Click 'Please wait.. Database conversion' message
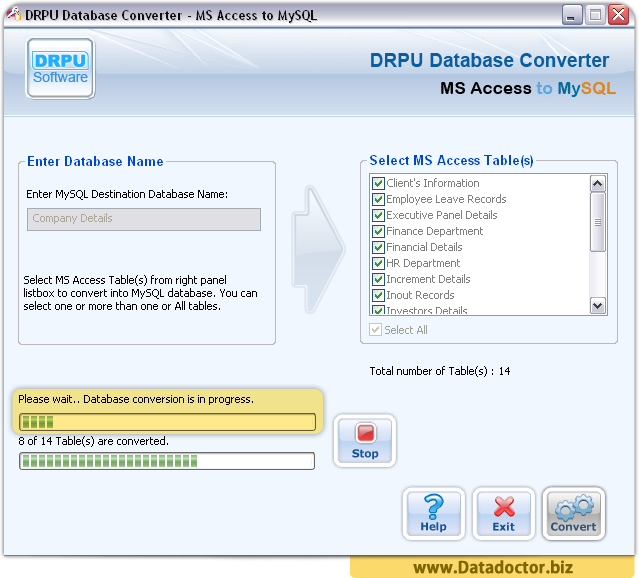 (x=136, y=399)
